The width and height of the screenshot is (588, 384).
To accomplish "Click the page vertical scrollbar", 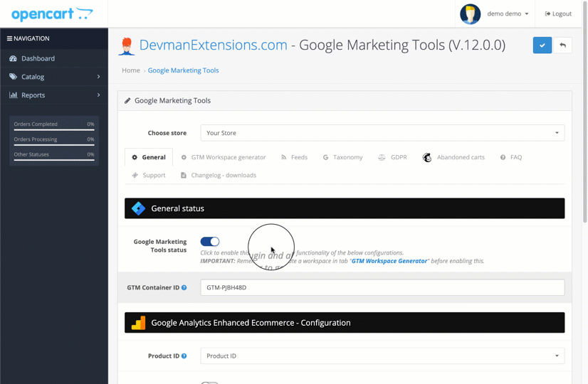I will pos(585,112).
